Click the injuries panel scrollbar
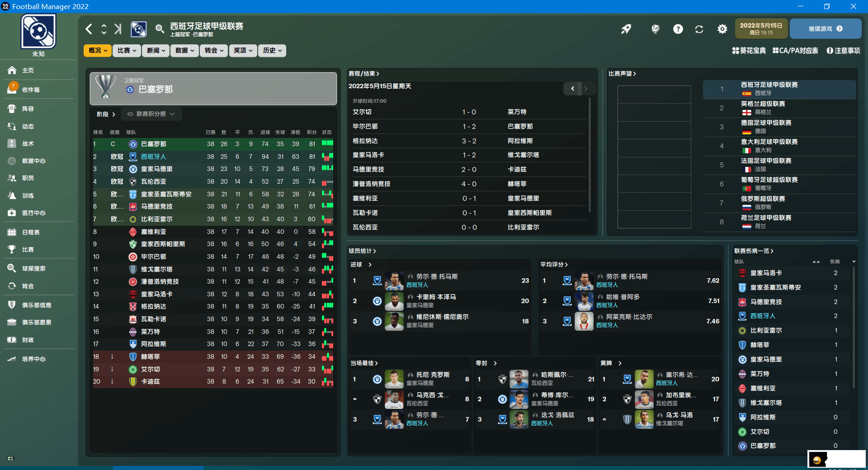 pyautogui.click(x=854, y=328)
